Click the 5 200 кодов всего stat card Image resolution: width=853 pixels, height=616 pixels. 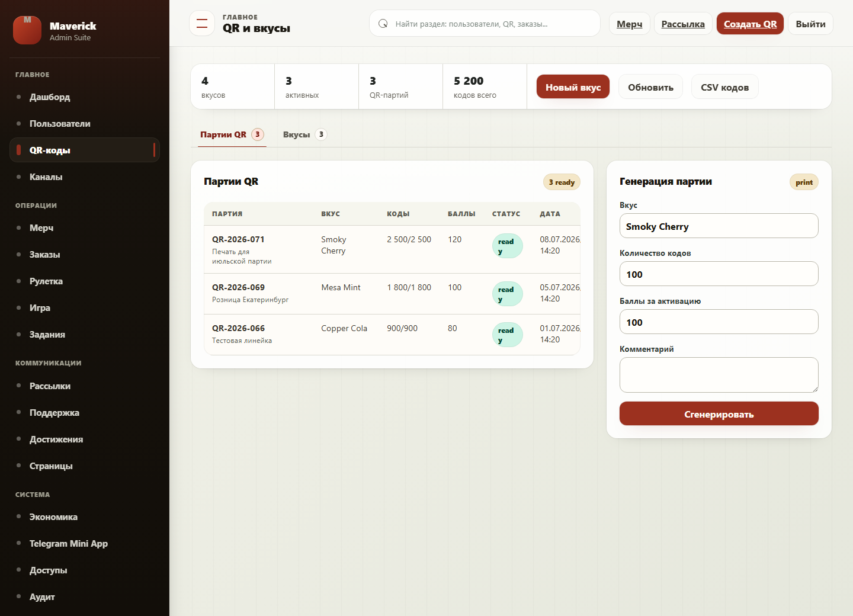click(485, 86)
